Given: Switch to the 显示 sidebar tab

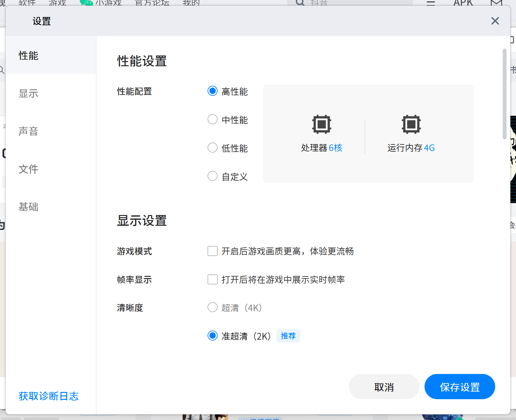Looking at the screenshot, I should coord(28,93).
